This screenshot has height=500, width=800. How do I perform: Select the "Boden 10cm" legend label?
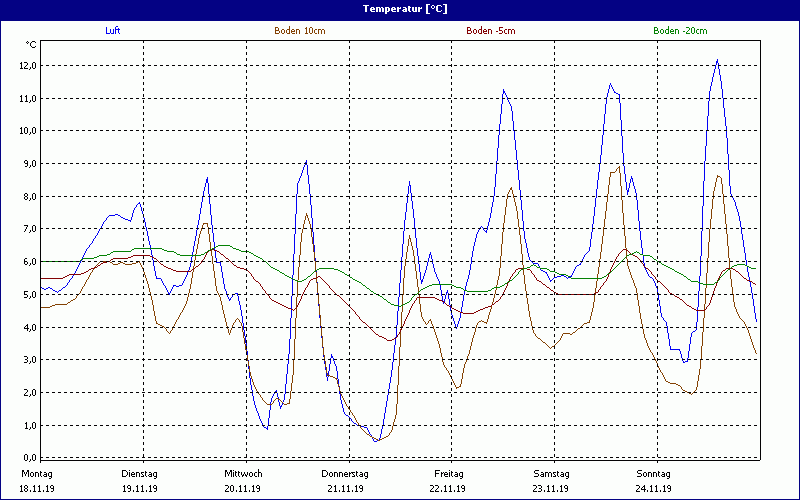click(x=299, y=31)
